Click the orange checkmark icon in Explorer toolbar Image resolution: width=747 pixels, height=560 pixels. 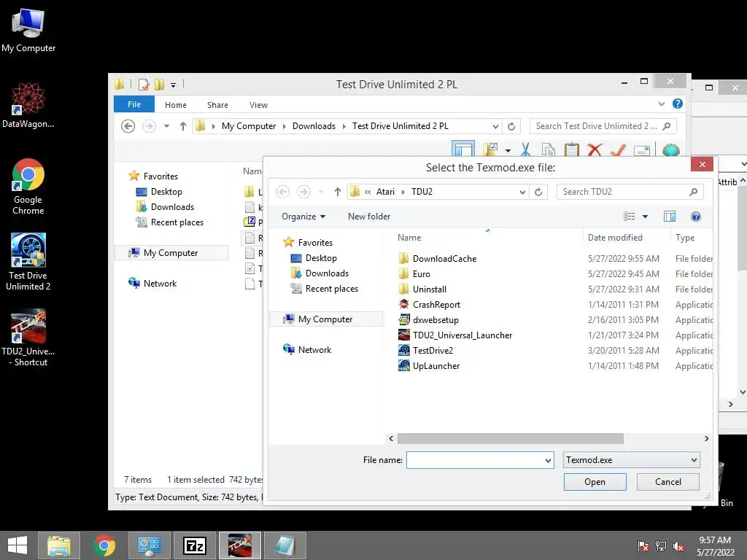pyautogui.click(x=618, y=149)
